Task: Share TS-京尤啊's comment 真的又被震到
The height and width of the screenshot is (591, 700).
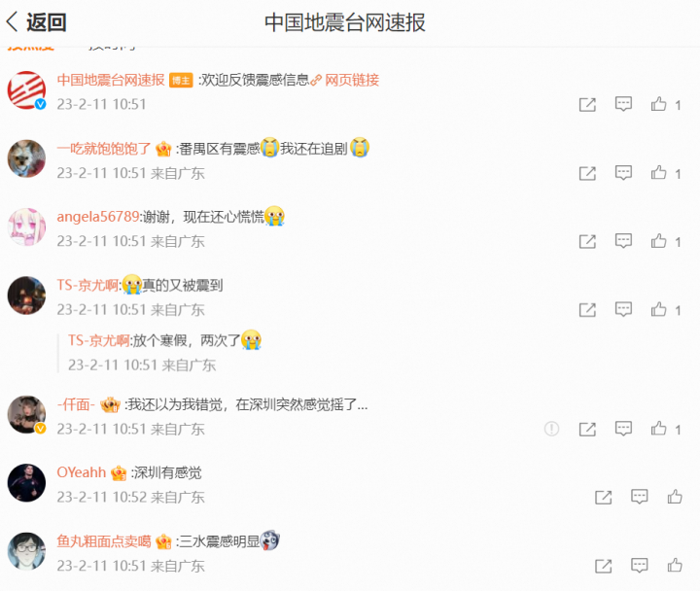Action: 587,310
